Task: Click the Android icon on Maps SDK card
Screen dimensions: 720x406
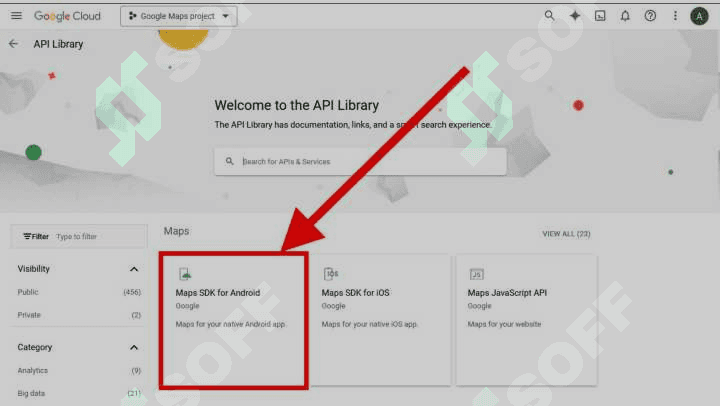Action: pos(185,274)
